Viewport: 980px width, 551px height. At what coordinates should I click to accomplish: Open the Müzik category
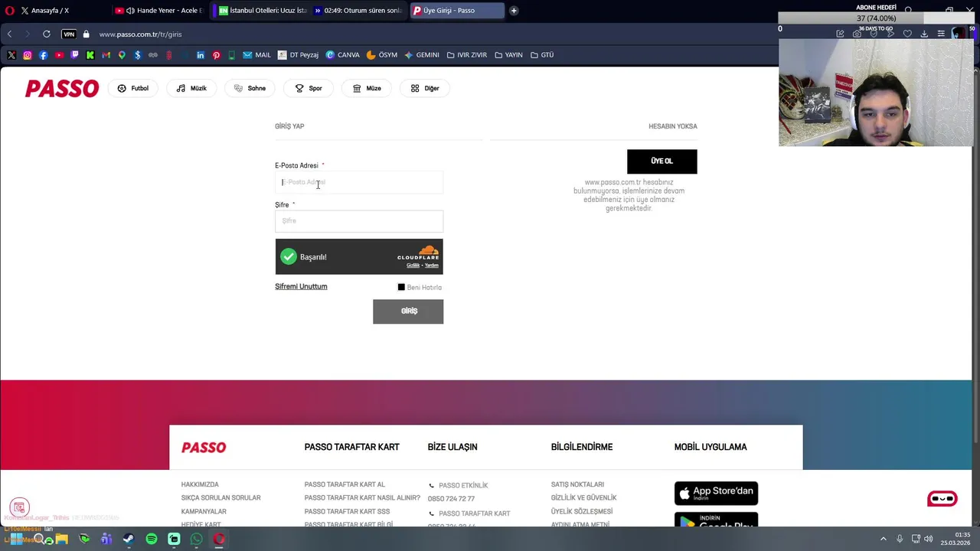coord(191,88)
